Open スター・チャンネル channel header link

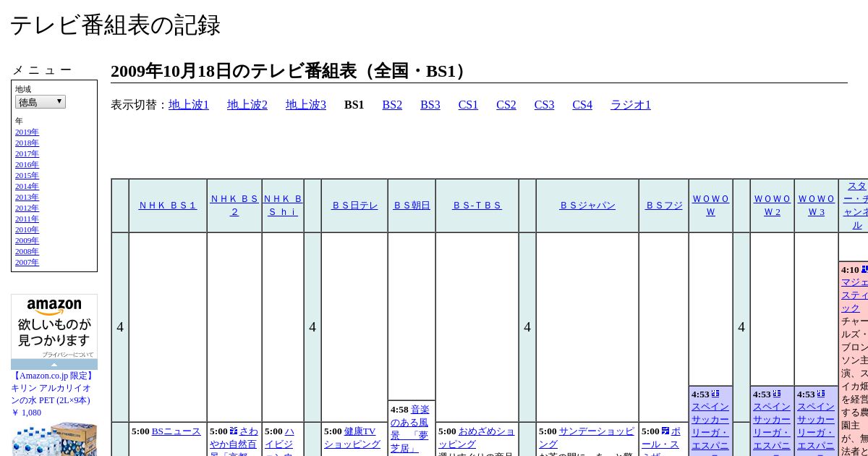click(856, 206)
